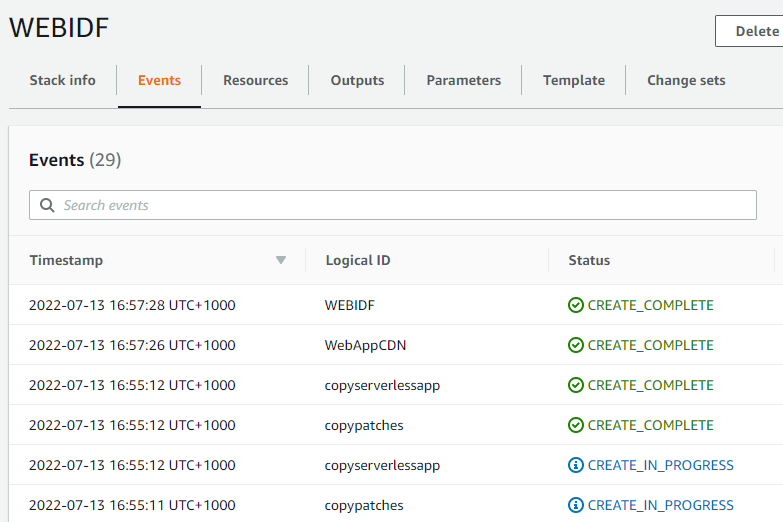Click info icon for copyserverlessapp in progress
Image resolution: width=783 pixels, height=522 pixels.
(576, 465)
